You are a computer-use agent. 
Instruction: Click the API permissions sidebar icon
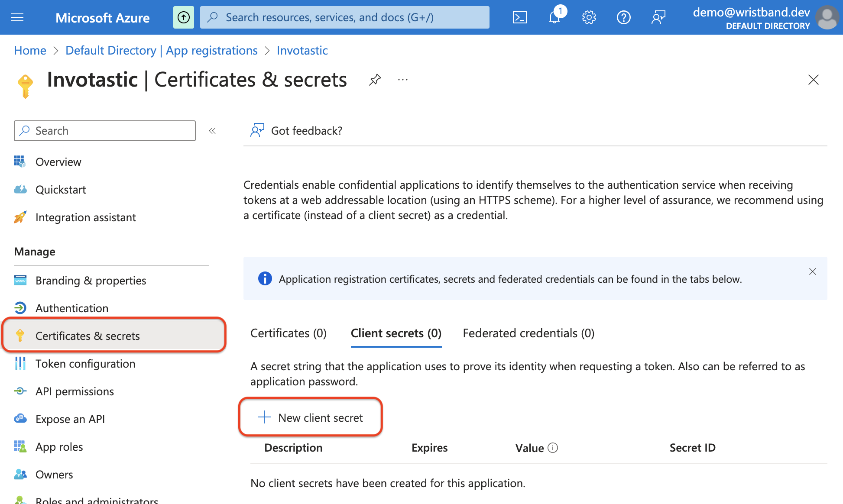[19, 391]
